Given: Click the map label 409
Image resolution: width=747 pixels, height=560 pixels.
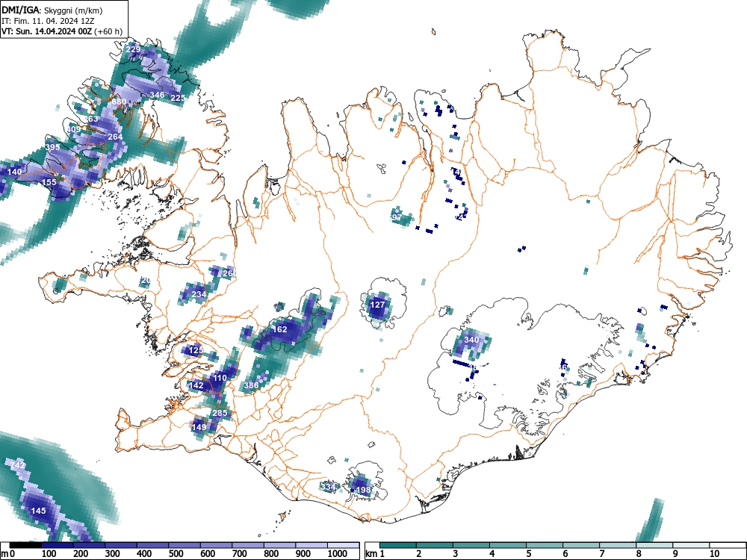Looking at the screenshot, I should pos(74,129).
